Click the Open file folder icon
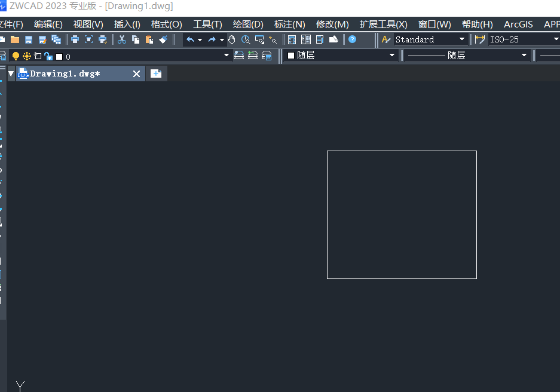560x392 pixels. (x=15, y=39)
